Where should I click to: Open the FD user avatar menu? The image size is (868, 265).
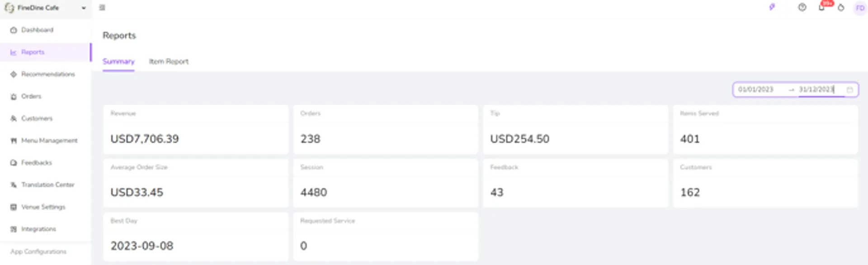(x=860, y=8)
